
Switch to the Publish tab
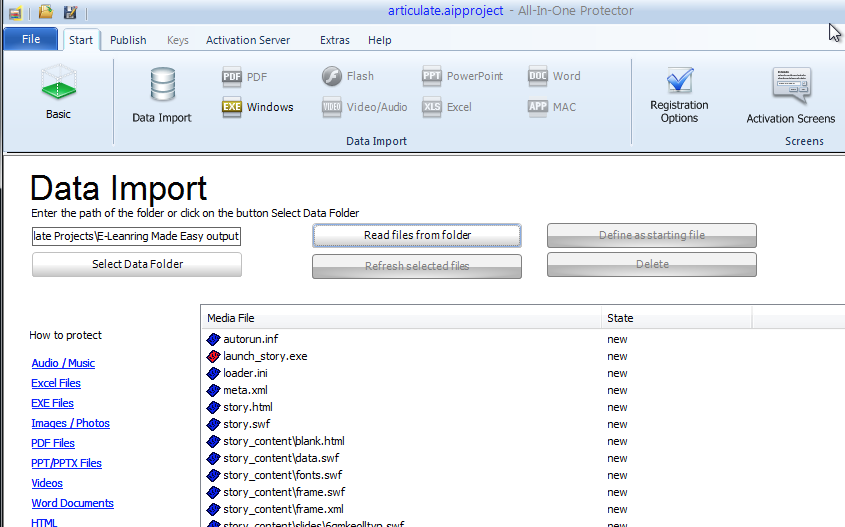[128, 40]
